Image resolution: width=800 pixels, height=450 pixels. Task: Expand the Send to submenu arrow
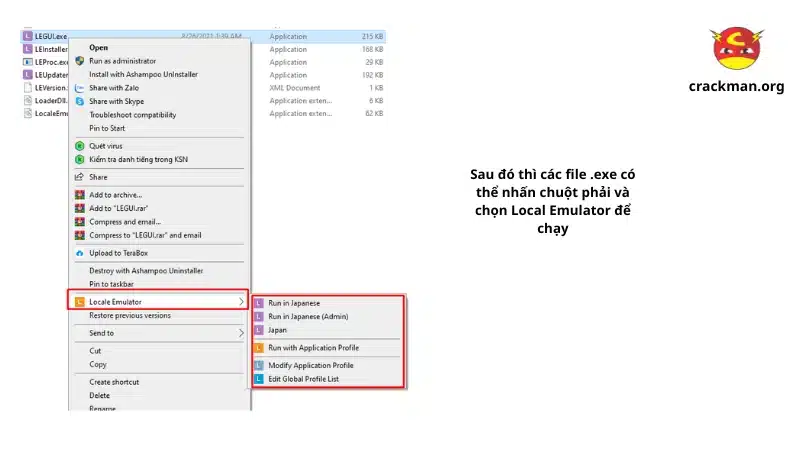pyautogui.click(x=241, y=333)
